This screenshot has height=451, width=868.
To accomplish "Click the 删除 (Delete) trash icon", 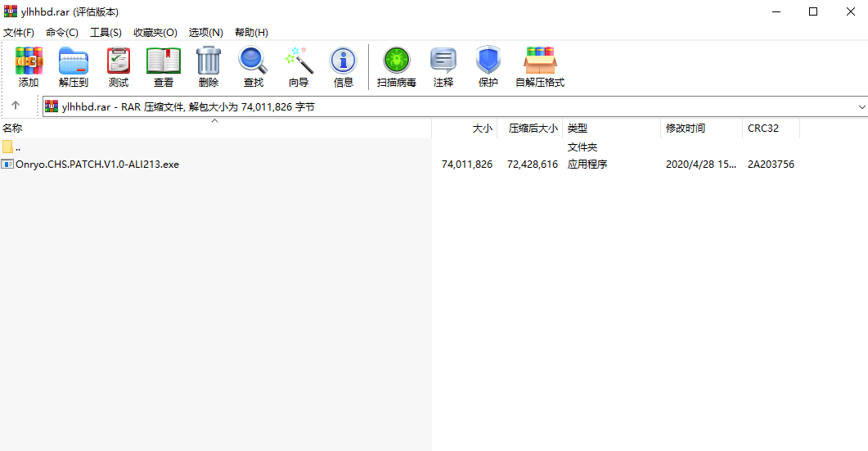I will click(x=209, y=61).
